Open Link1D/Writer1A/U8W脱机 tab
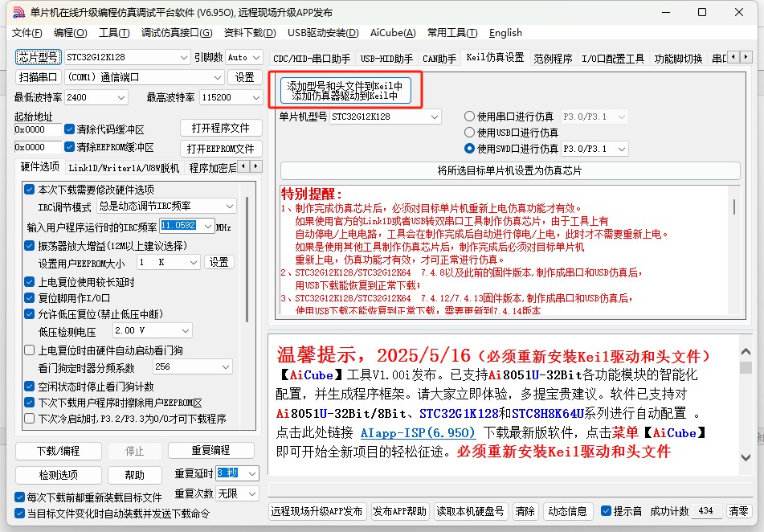764x532 pixels. [124, 168]
